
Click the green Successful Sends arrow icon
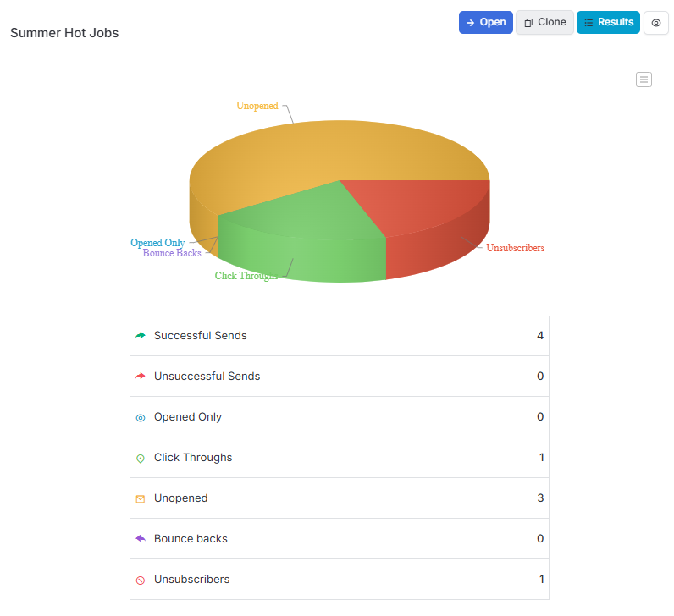141,335
